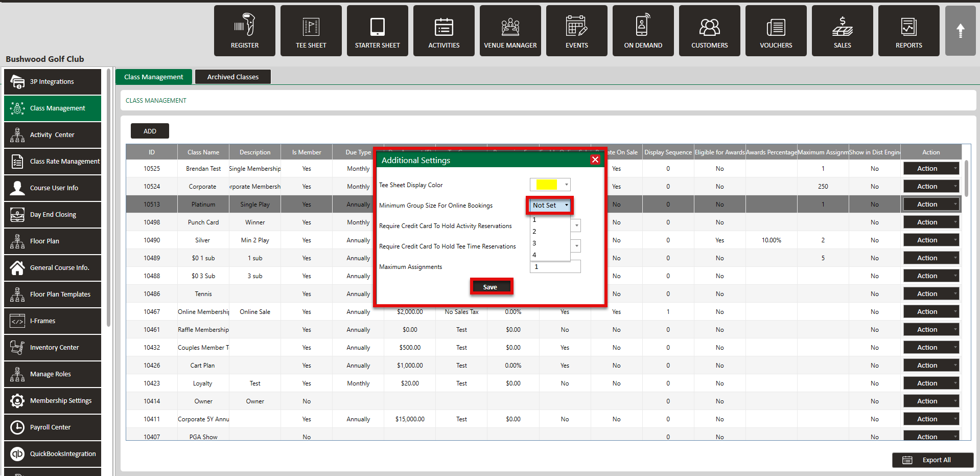Open the Sales module

(x=843, y=31)
